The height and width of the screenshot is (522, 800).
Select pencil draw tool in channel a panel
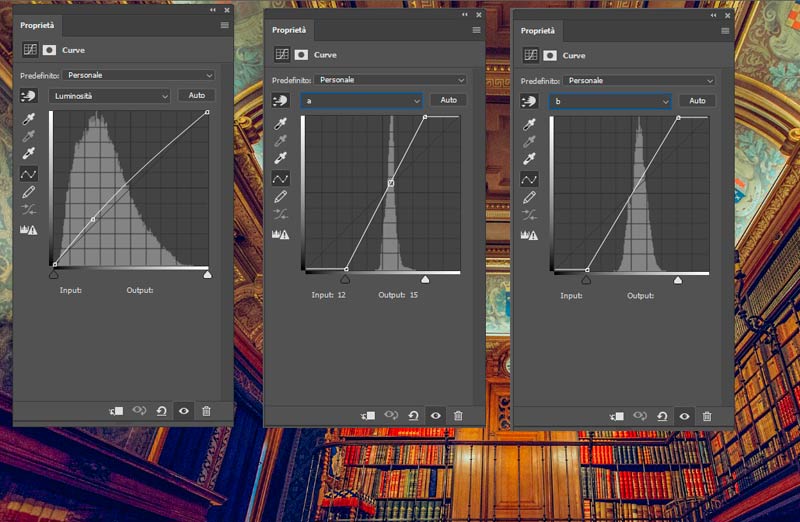280,196
